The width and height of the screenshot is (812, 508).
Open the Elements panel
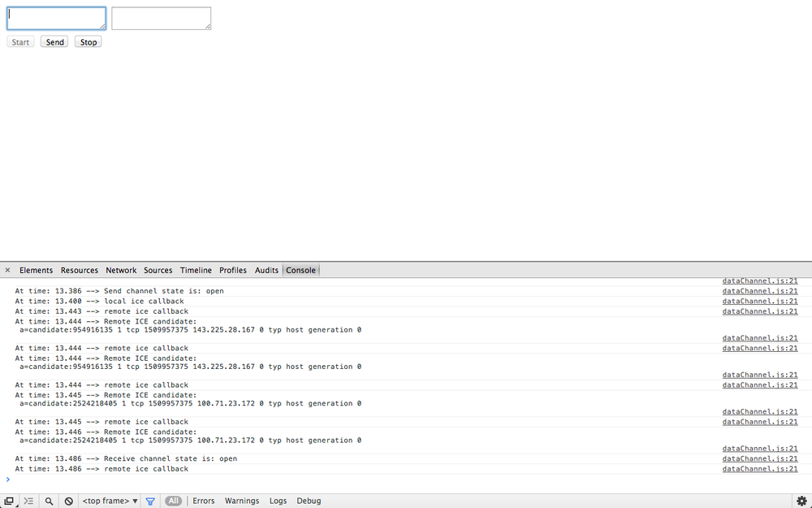pos(36,270)
